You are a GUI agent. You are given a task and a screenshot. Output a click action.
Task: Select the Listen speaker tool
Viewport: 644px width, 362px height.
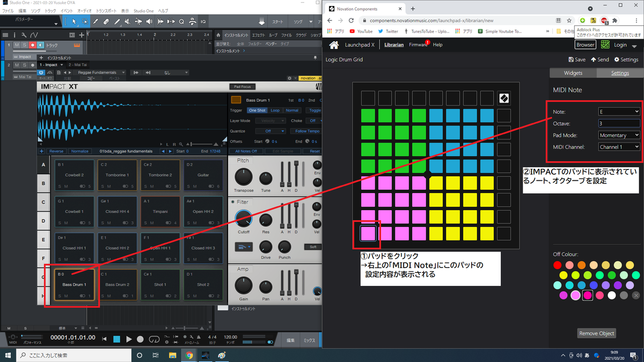[x=149, y=21]
